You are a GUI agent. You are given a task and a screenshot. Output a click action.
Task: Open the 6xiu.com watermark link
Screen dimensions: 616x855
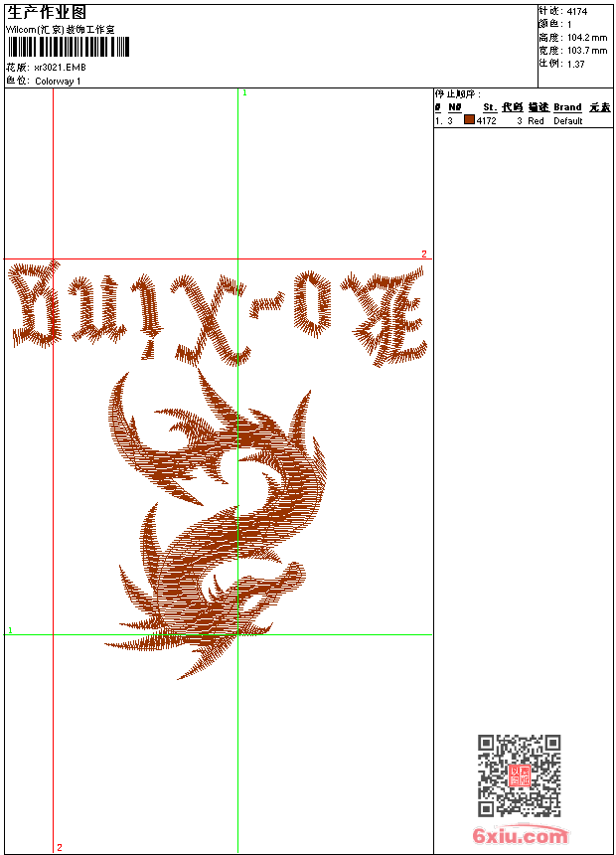coord(520,836)
